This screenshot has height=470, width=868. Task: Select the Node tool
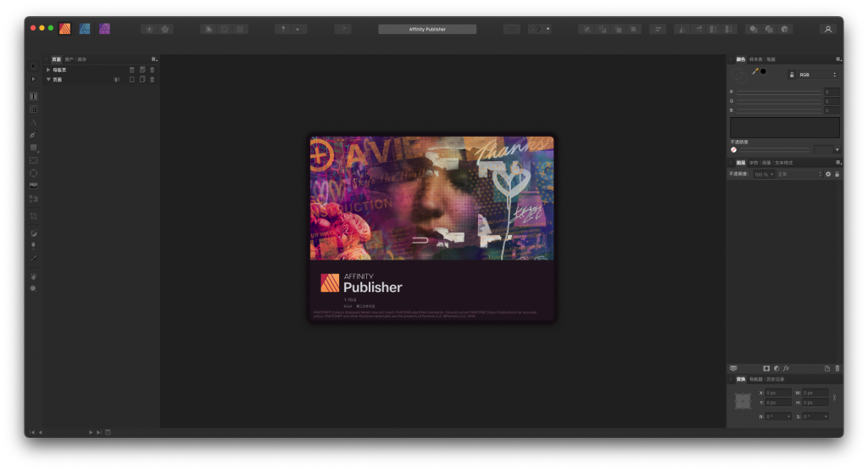click(33, 79)
